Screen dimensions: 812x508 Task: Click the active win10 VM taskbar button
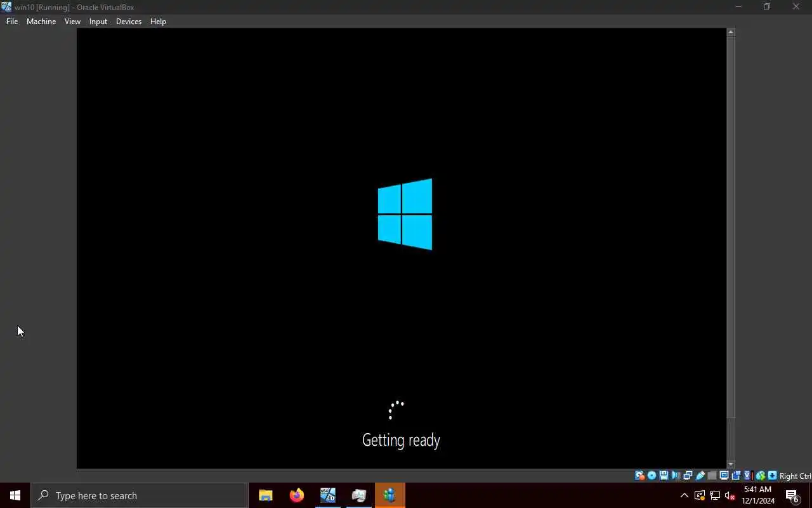click(390, 495)
